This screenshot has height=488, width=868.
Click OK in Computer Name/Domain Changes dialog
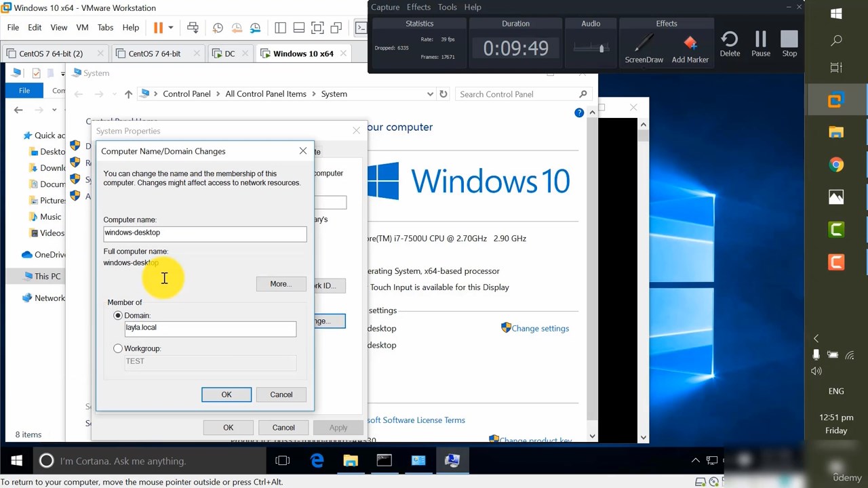(226, 394)
